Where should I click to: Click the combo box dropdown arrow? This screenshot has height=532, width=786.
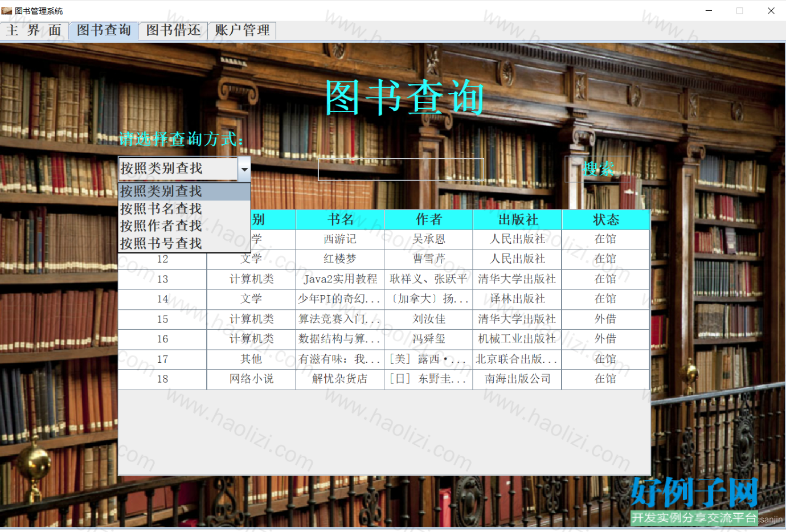tap(244, 169)
